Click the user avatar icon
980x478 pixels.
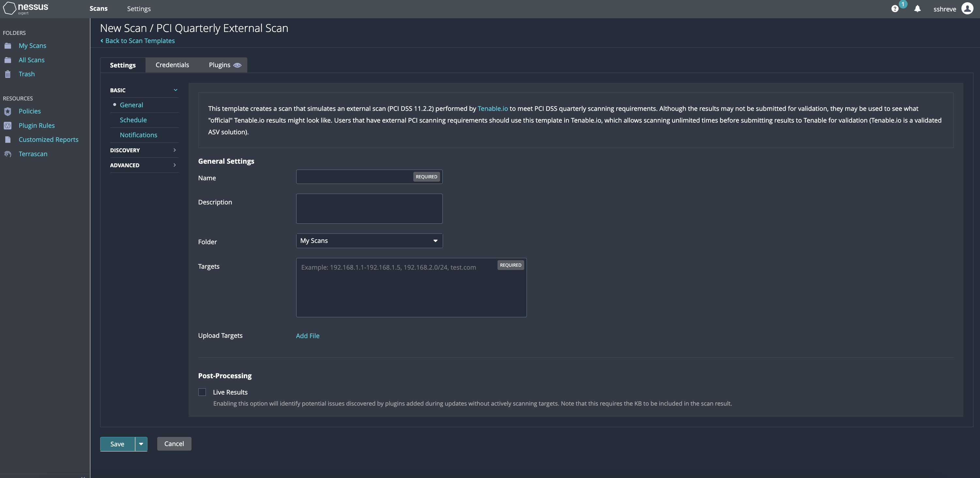[x=967, y=8]
